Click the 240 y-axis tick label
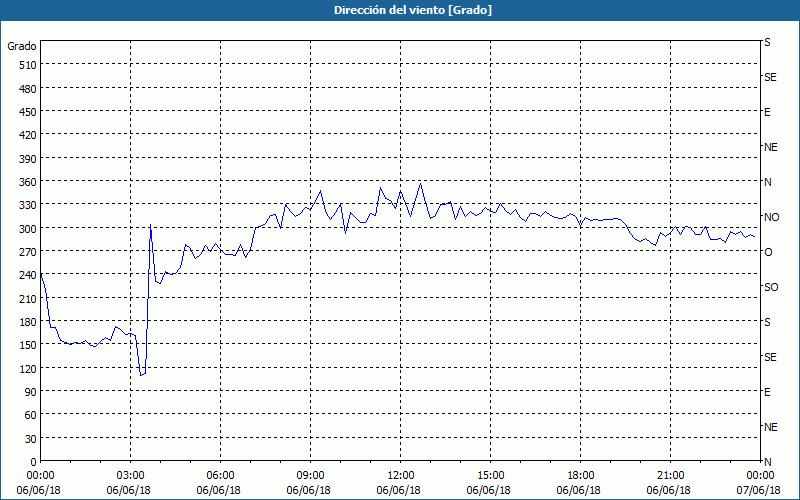Image resolution: width=800 pixels, height=500 pixels. pos(28,276)
